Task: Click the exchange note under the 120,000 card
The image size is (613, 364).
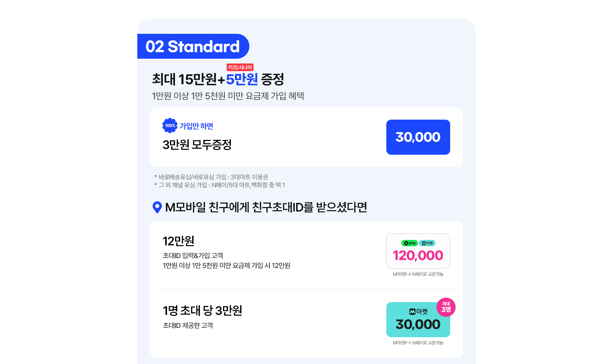Action: click(418, 274)
